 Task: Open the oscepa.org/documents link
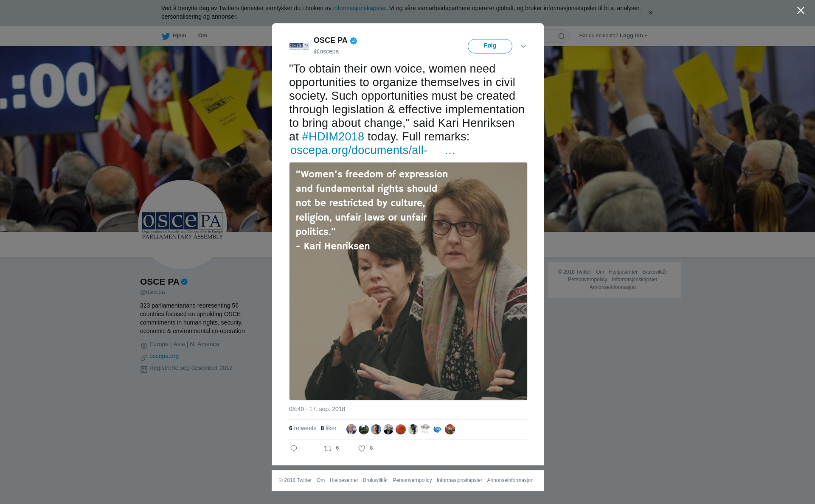tap(372, 150)
